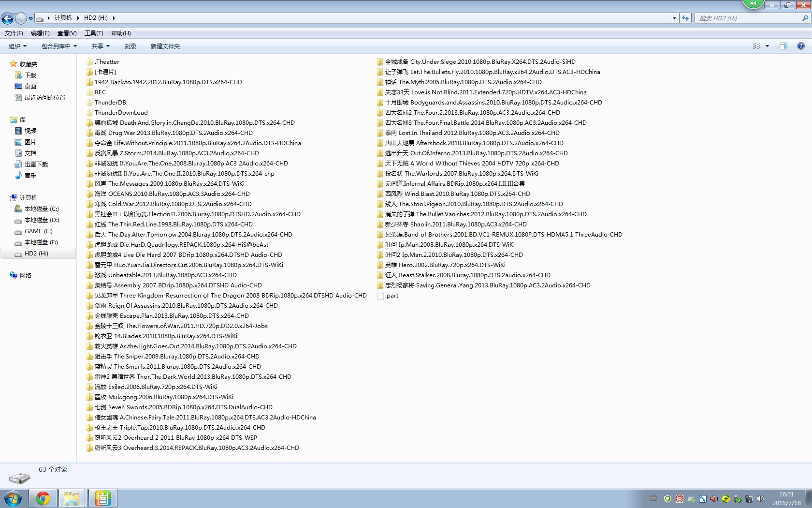The image size is (812, 508).
Task: Select 最近访问的位置 in the sidebar
Action: (45, 98)
